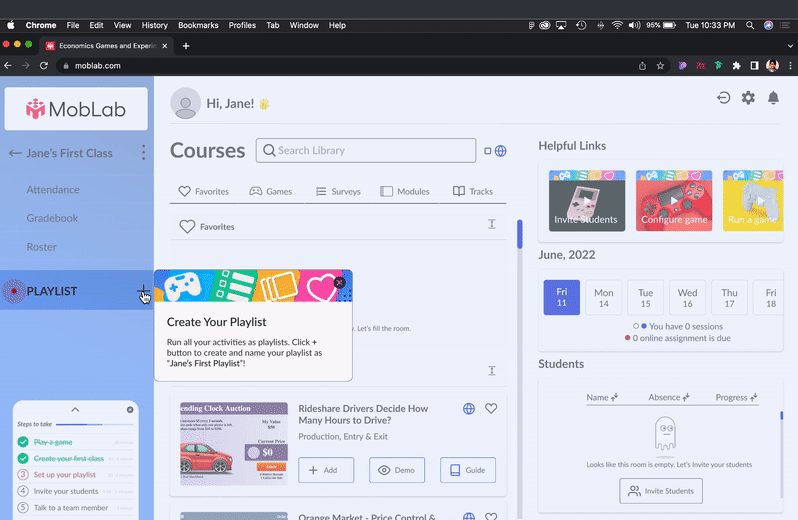The height and width of the screenshot is (520, 798).
Task: Click the Rideshare Drivers game thumbnail
Action: click(x=234, y=444)
